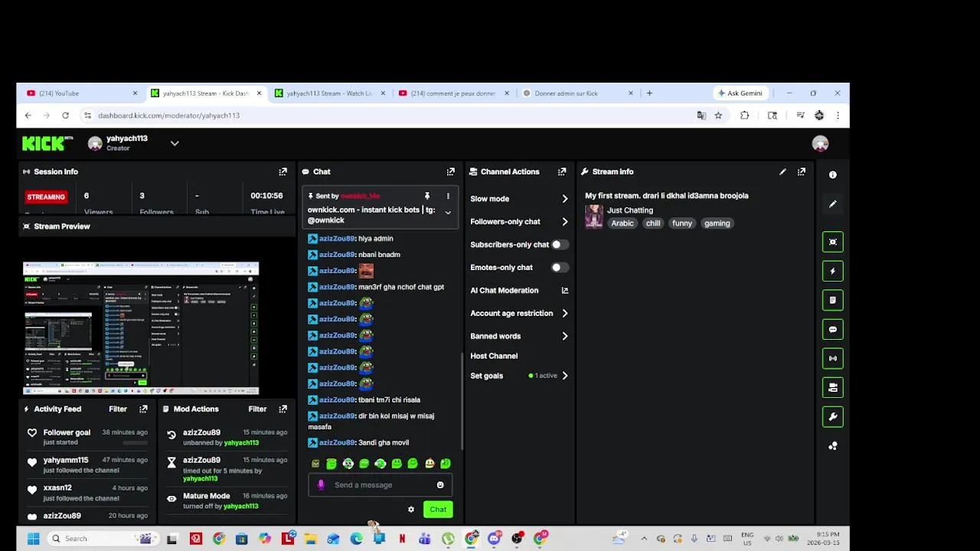Pop out the Chat panel
This screenshot has width=980, height=551.
[451, 172]
